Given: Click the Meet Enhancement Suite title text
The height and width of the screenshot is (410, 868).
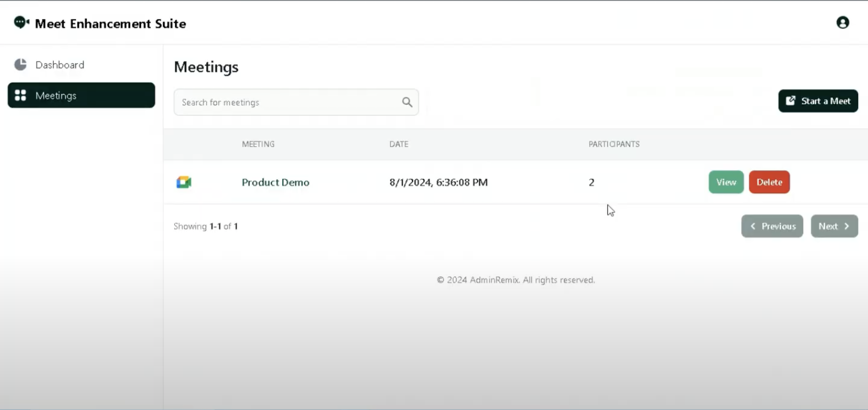Looking at the screenshot, I should 110,23.
